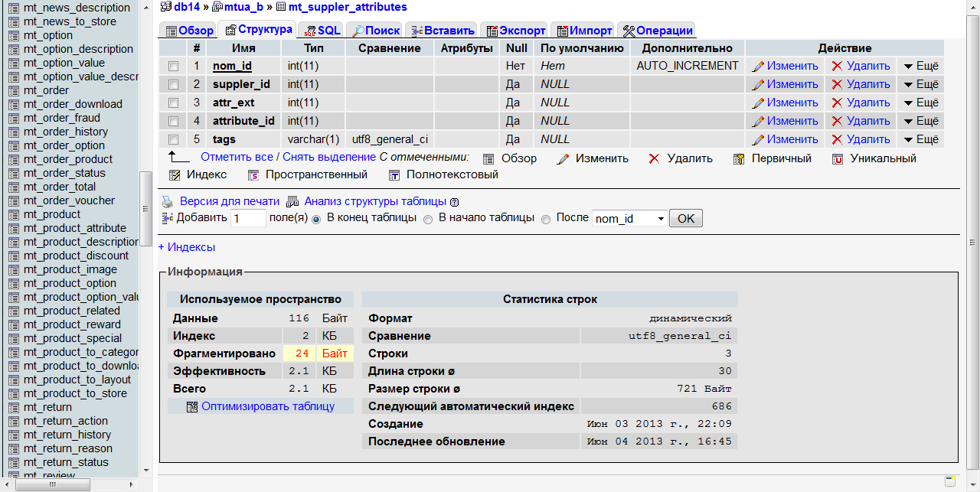This screenshot has width=980, height=492.
Task: Open the nom_id column dropdown after После
Action: click(629, 219)
